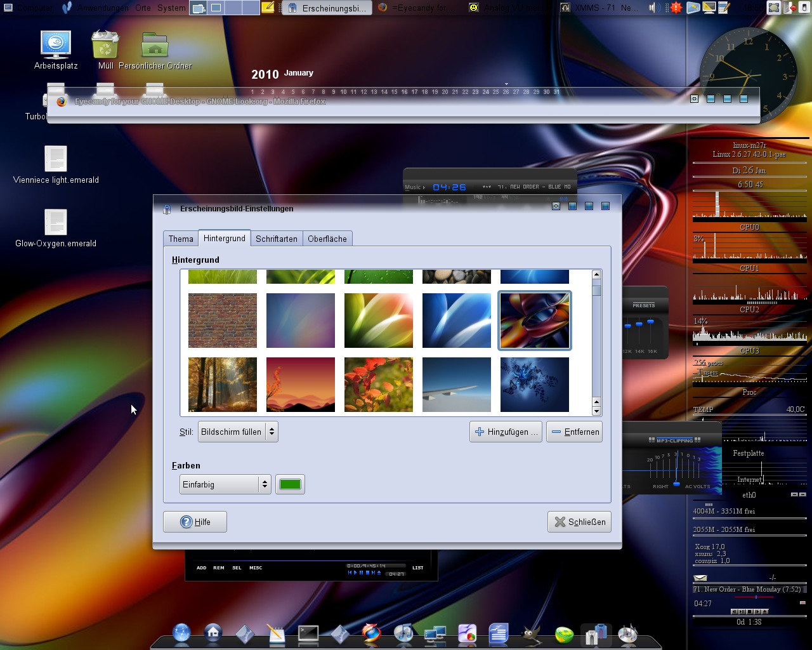Viewport: 812px width, 650px height.
Task: Expand the Einfarbig color style dropdown
Action: click(225, 484)
